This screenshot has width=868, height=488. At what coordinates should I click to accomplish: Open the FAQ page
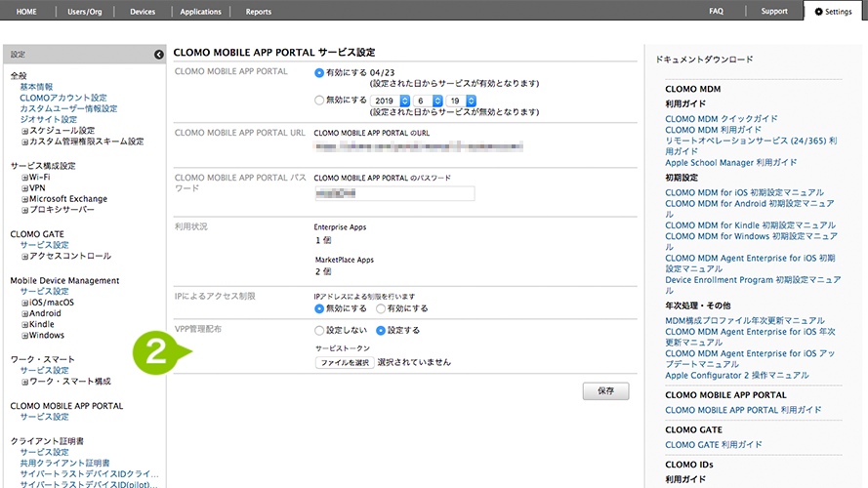point(717,11)
